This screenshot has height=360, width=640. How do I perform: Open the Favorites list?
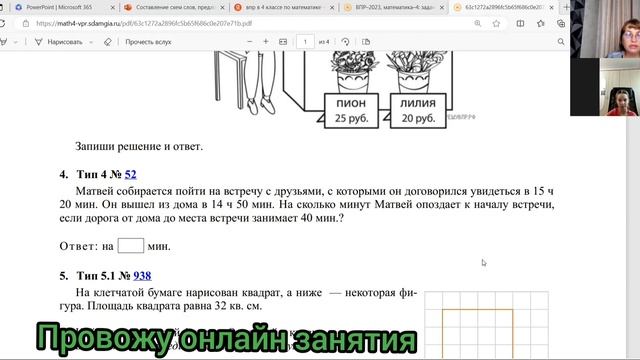tap(541, 24)
